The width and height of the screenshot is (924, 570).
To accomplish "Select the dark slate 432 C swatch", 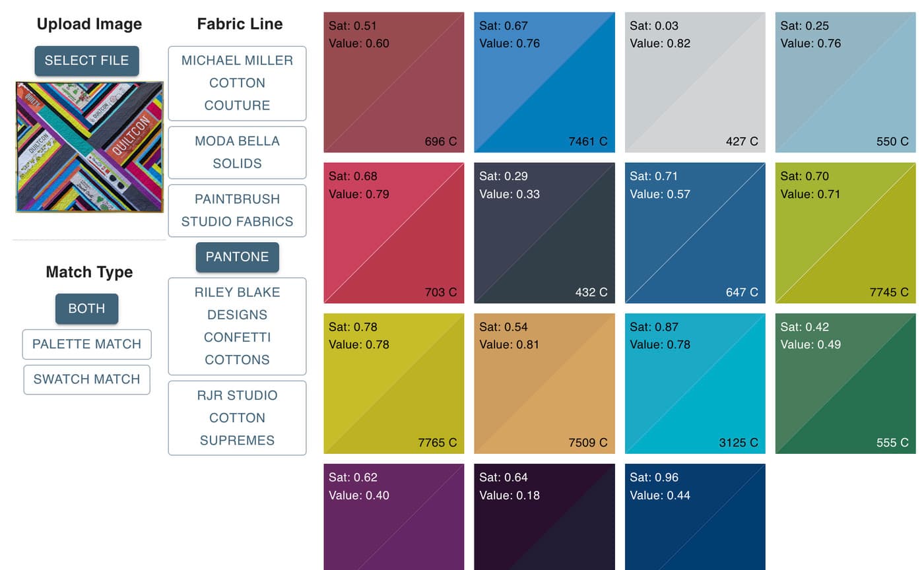I will 544,233.
